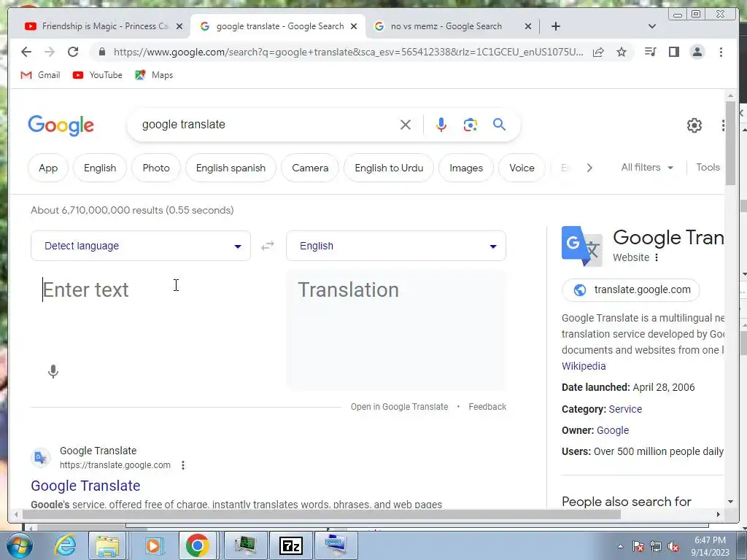747x560 pixels.
Task: Click the page's horizontal scrollbar thumb
Action: coord(322,515)
